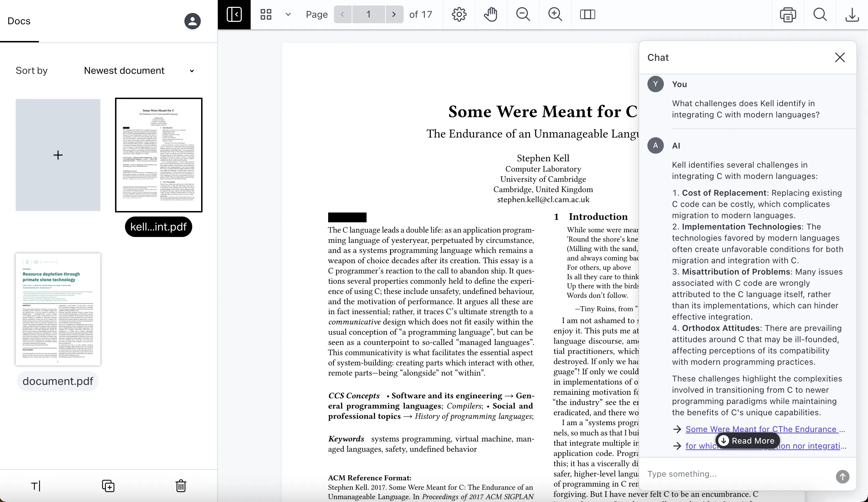Zoom out of the document

(x=523, y=14)
